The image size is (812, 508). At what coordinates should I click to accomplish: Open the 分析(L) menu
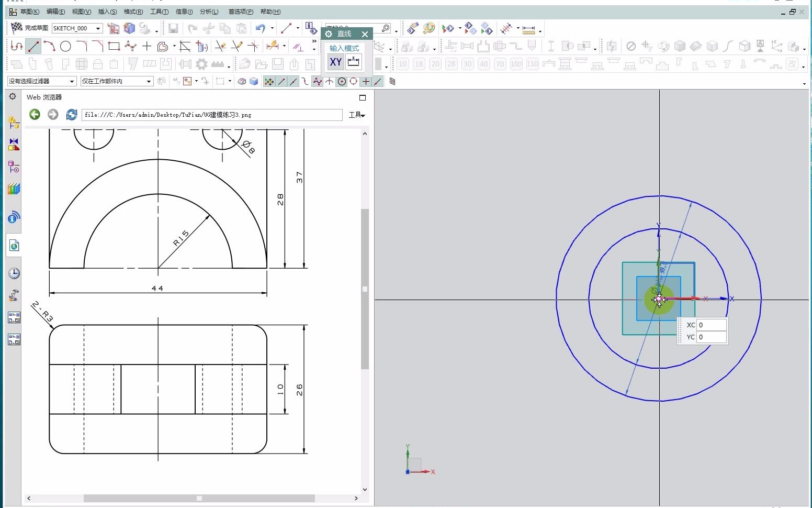point(209,12)
